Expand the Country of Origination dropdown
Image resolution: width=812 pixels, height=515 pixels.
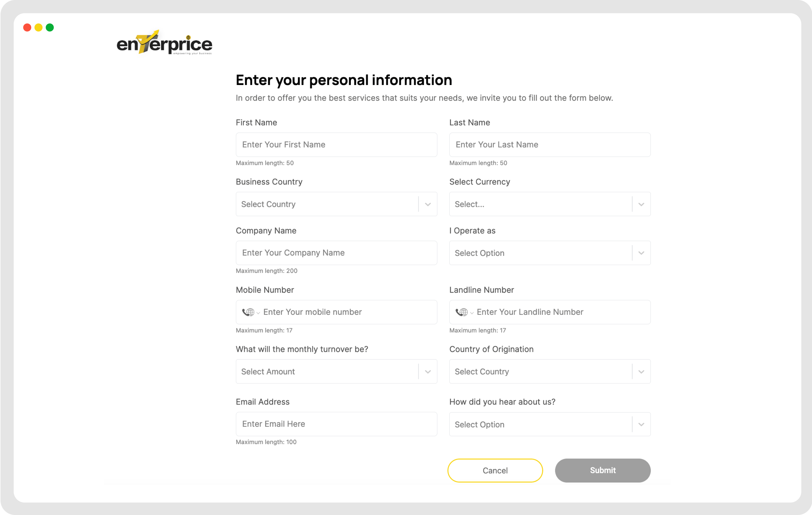point(550,372)
